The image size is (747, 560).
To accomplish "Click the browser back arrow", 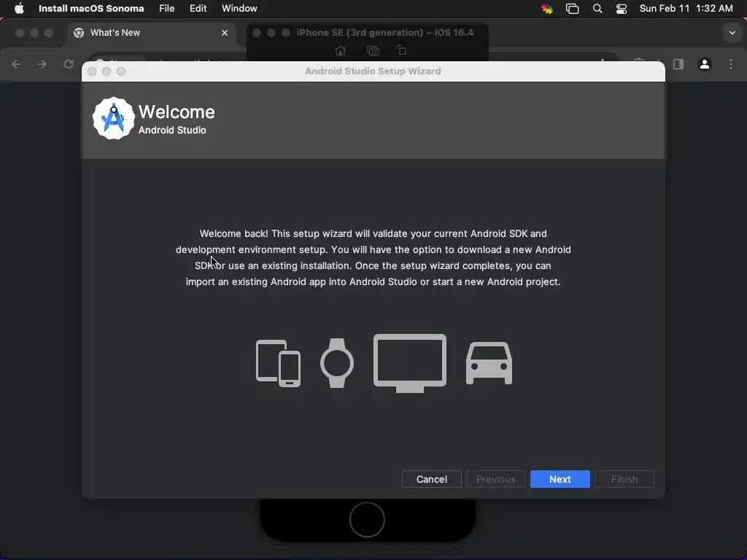I will coord(17,64).
